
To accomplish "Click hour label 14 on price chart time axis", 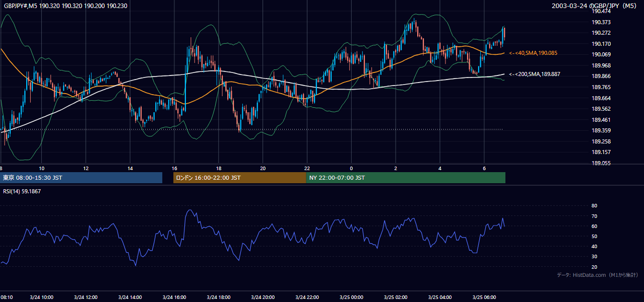I will [130, 168].
